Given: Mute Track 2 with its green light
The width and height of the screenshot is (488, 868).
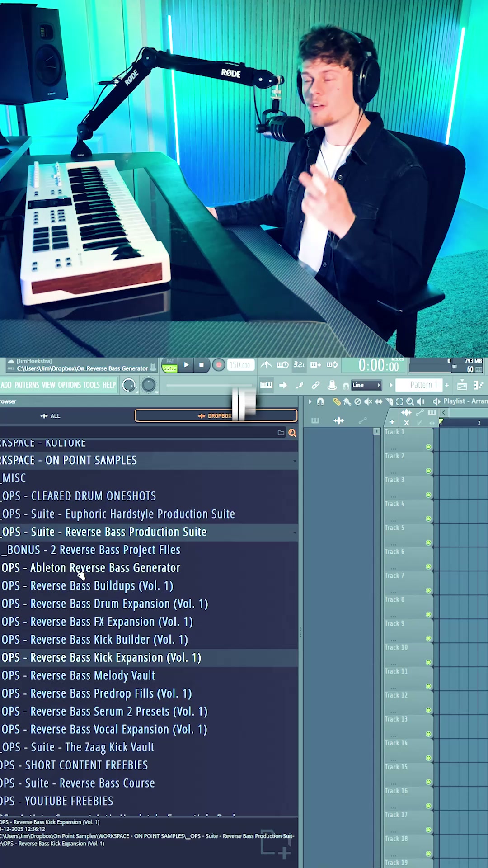Looking at the screenshot, I should [x=428, y=471].
